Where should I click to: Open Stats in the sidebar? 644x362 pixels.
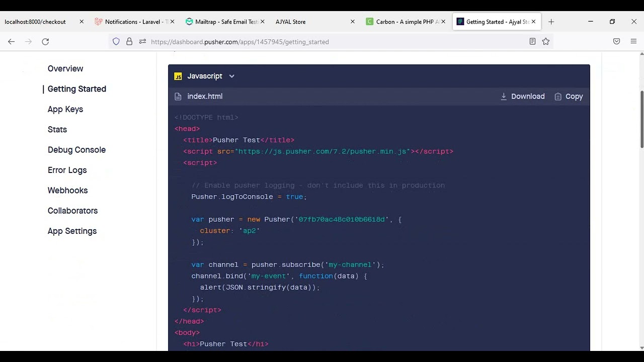point(57,130)
